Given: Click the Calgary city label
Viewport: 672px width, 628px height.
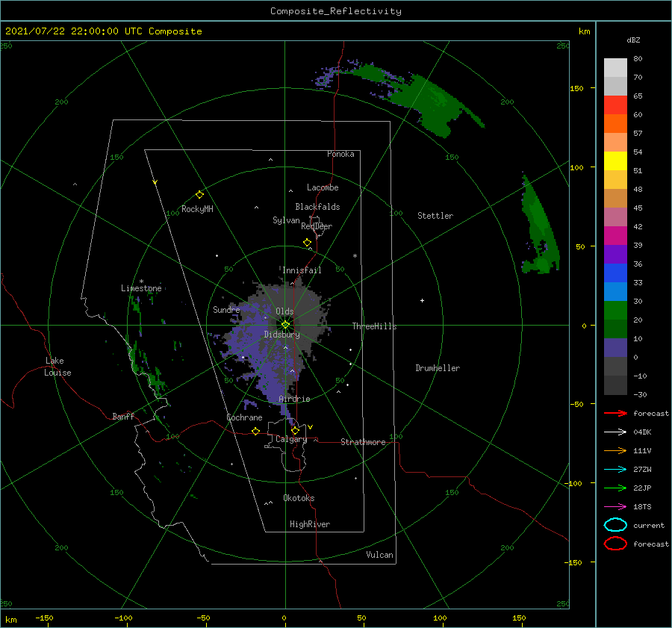Looking at the screenshot, I should [291, 439].
